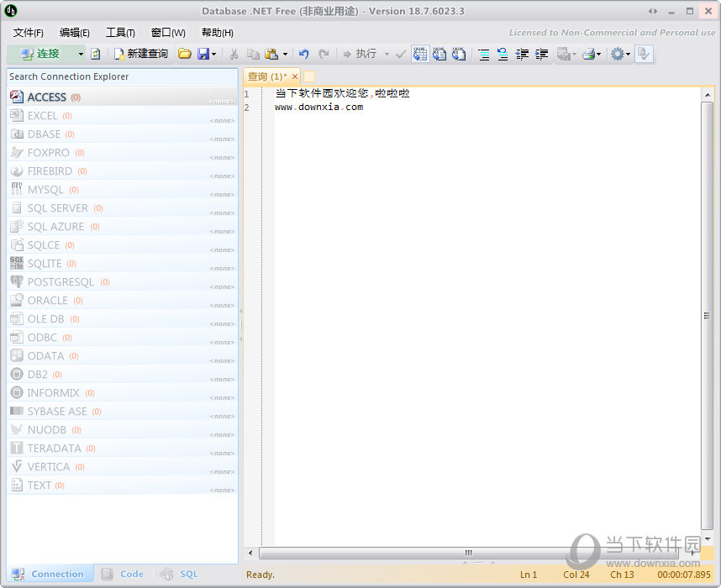721x588 pixels.
Task: Click the 连接 (Connect) button
Action: [x=40, y=54]
